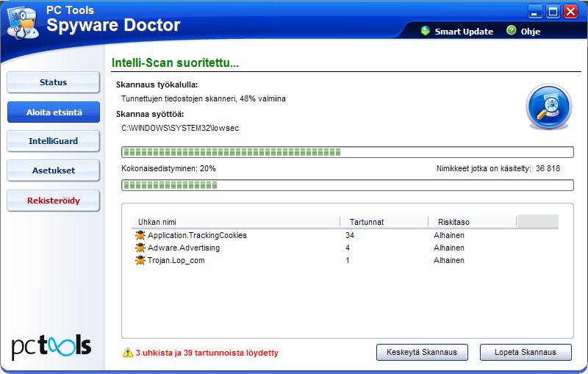Click the yellow warning triangle icon

(x=128, y=353)
